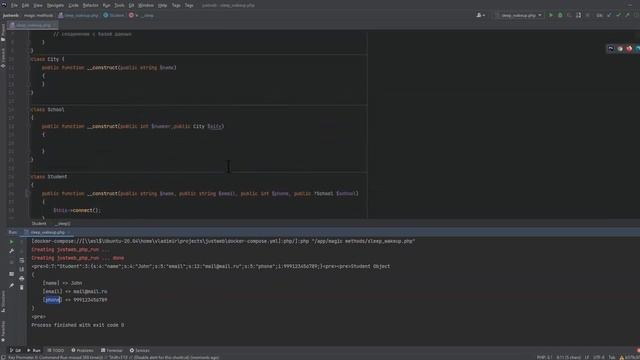Open the Tools menu
The height and width of the screenshot is (360, 640).
click(119, 5)
